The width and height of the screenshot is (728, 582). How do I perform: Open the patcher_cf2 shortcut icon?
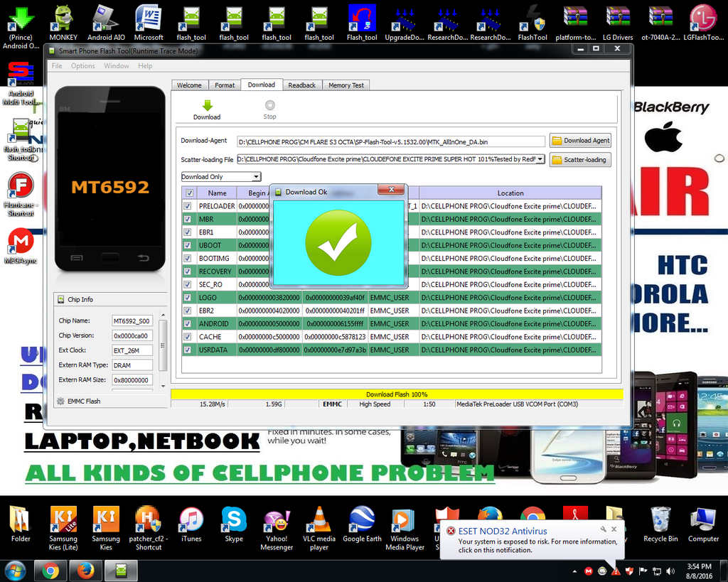point(149,528)
